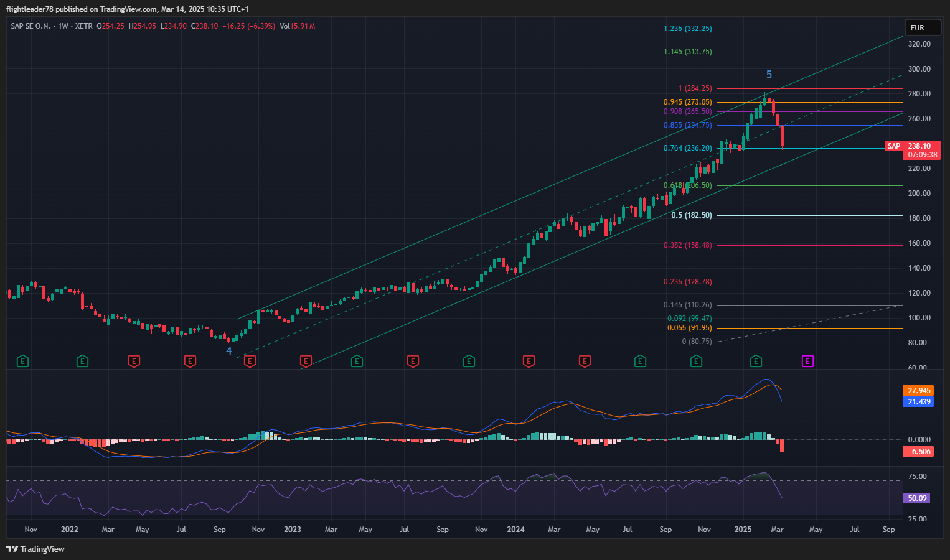Click the 0.0000 MACD zero label

tap(919, 440)
